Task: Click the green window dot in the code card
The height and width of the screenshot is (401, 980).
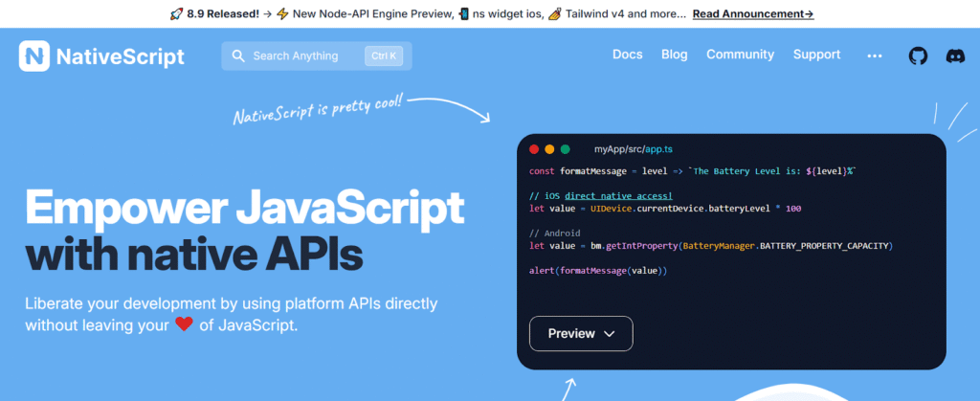Action: pyautogui.click(x=565, y=149)
